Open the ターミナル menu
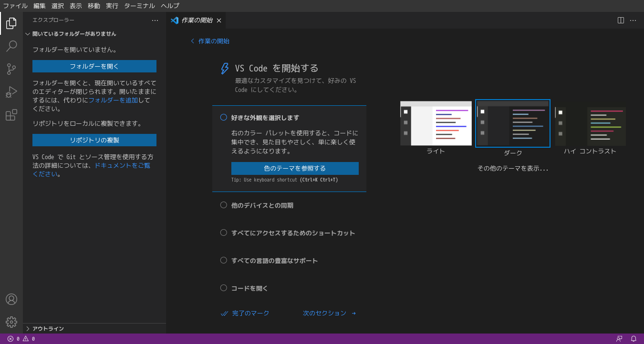644x344 pixels. 139,6
